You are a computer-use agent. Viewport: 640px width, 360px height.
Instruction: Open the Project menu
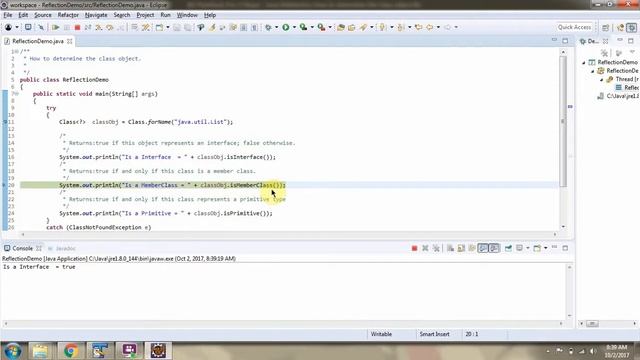point(145,15)
